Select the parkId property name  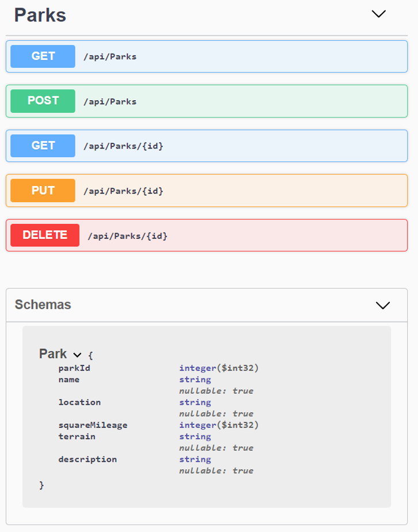74,368
